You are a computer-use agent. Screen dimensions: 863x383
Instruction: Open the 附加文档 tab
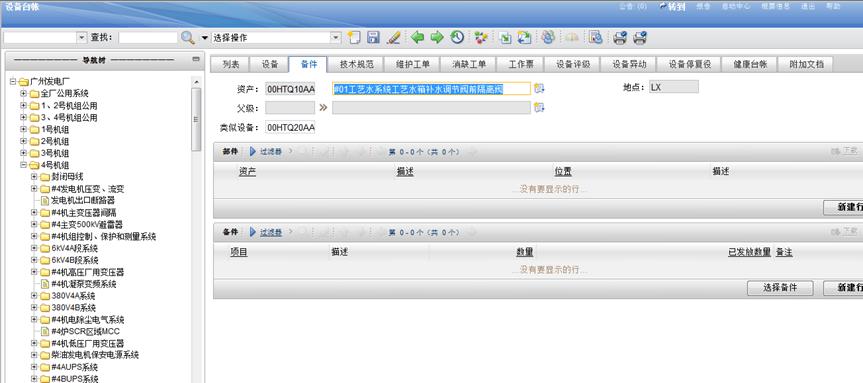(806, 64)
